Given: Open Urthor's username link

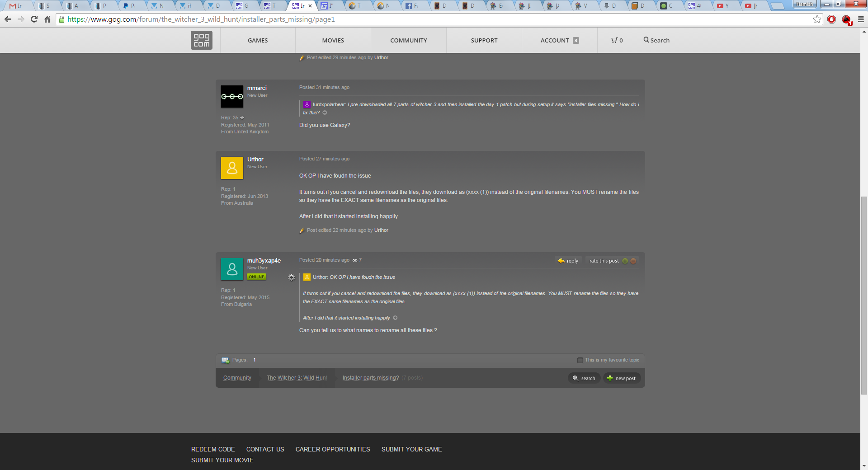Looking at the screenshot, I should [x=255, y=159].
